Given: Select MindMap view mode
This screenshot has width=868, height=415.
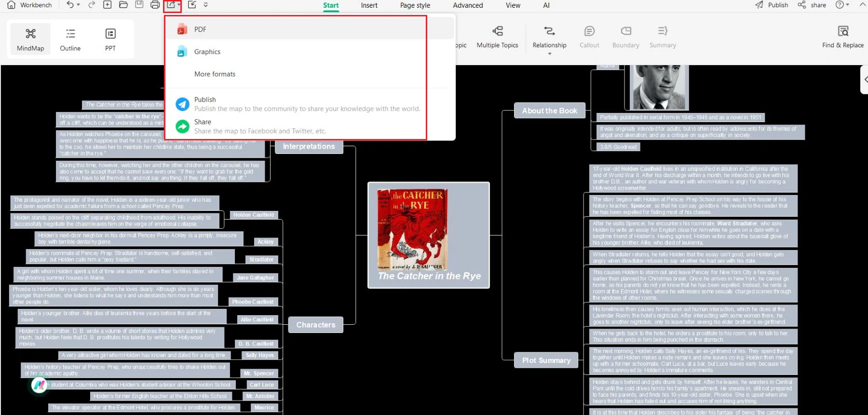Looking at the screenshot, I should pyautogui.click(x=30, y=39).
